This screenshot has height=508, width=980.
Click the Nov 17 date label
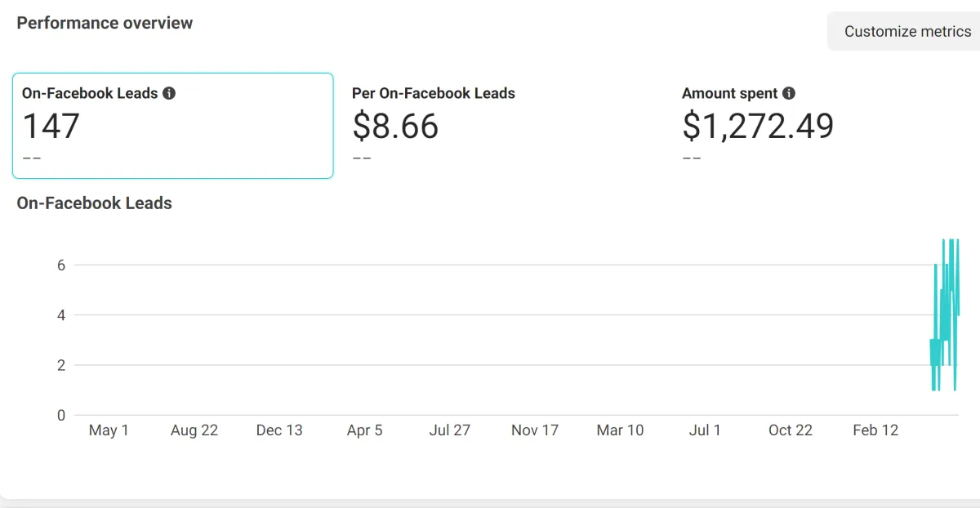[535, 430]
